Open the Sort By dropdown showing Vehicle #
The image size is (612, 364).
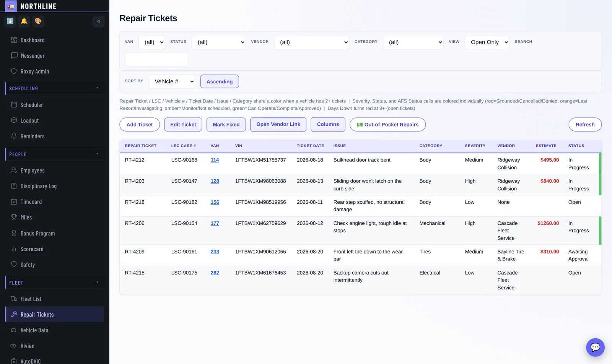172,81
